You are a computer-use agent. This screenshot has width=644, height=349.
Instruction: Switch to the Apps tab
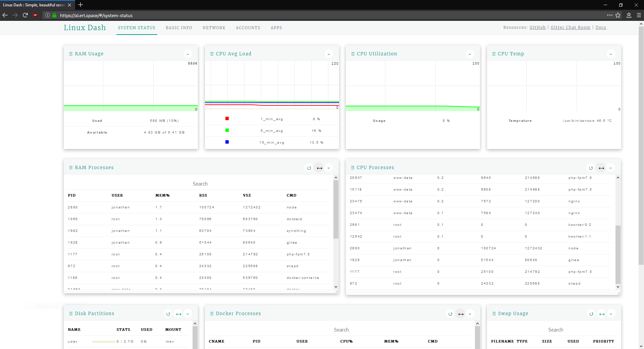point(276,28)
